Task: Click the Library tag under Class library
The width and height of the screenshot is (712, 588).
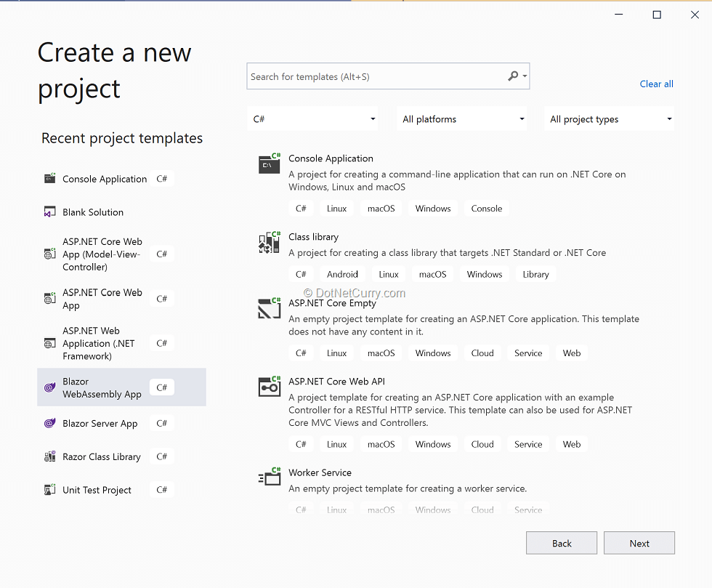Action: 536,274
